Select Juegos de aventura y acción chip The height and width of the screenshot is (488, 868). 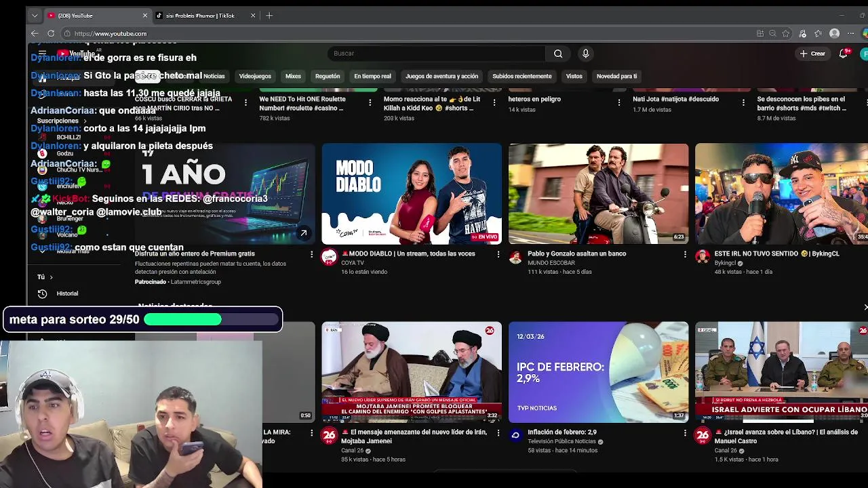[441, 76]
